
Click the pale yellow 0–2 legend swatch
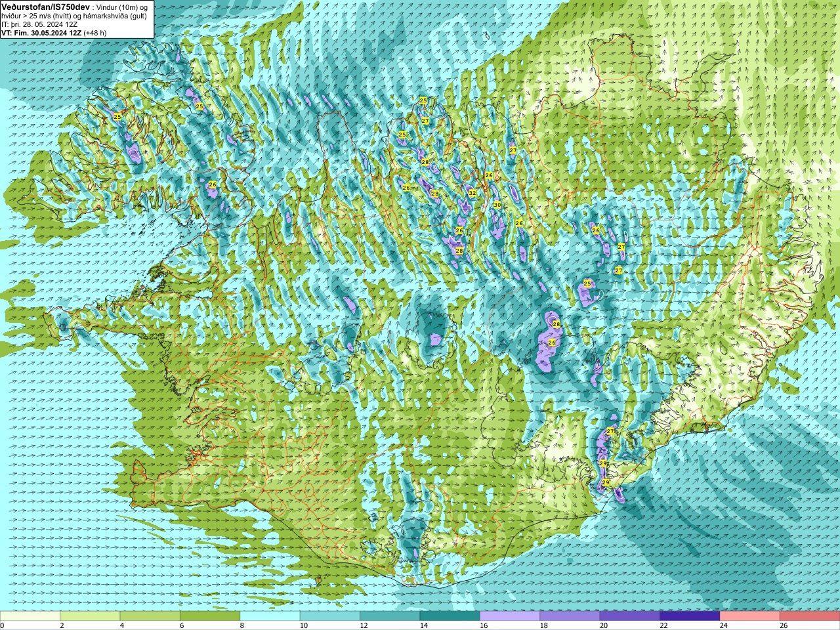click(x=30, y=616)
